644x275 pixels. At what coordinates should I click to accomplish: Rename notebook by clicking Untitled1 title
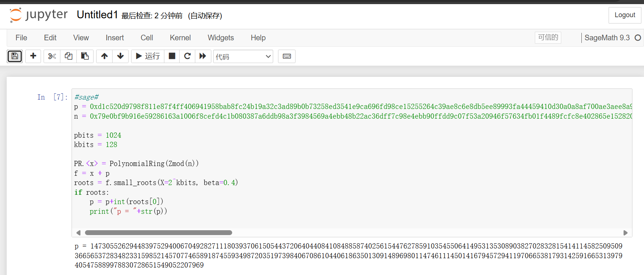(x=97, y=15)
